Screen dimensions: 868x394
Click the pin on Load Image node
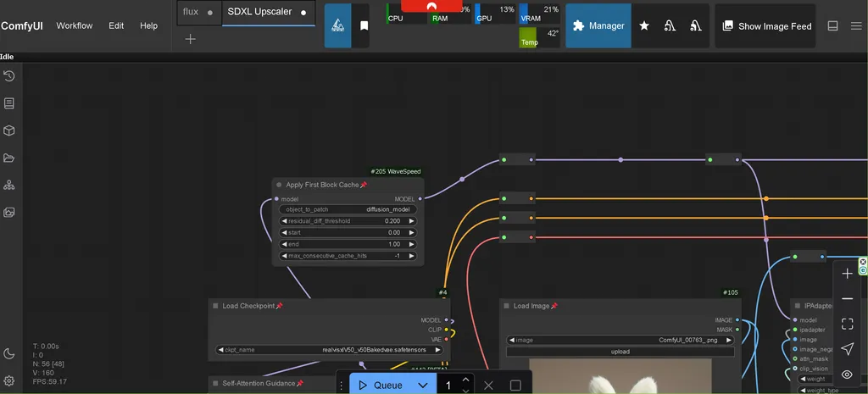(554, 306)
